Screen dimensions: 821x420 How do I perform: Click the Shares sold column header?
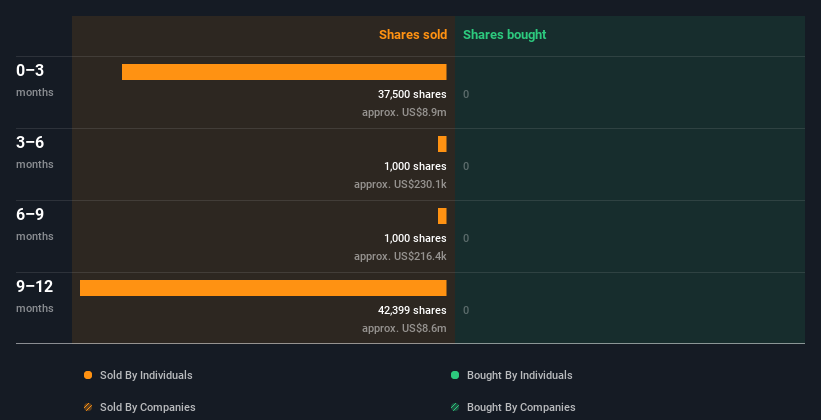pos(413,35)
